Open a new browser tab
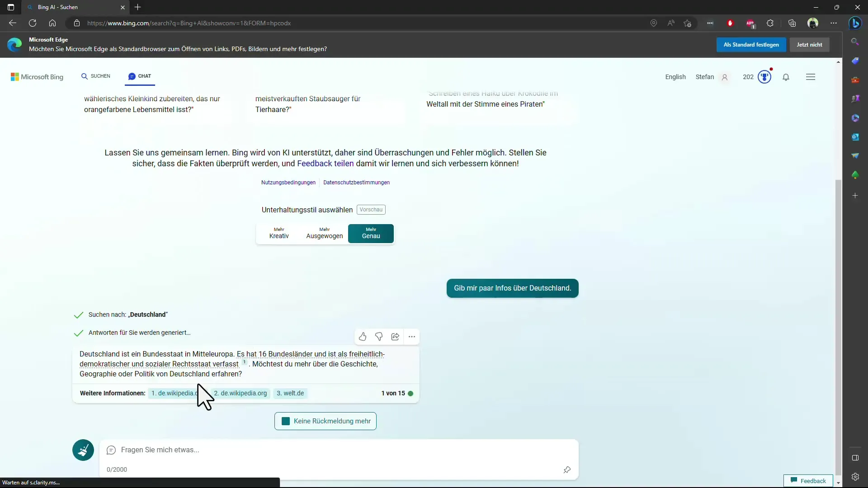Screen dimensions: 868x488 pyautogui.click(x=138, y=7)
